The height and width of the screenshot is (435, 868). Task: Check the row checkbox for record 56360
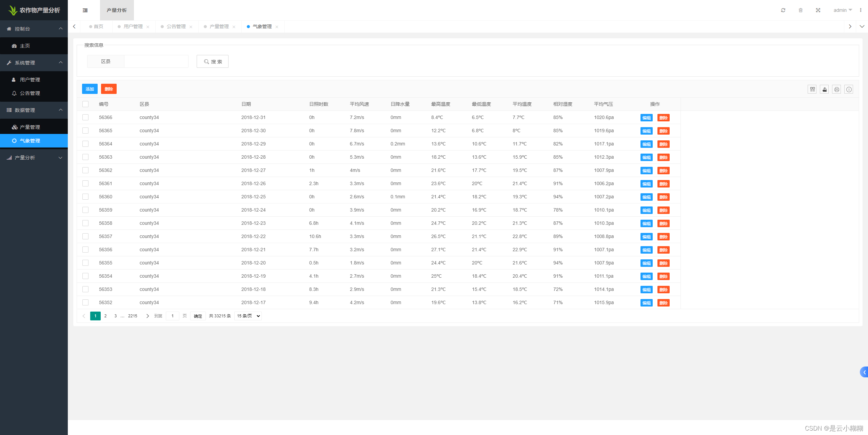pos(85,197)
